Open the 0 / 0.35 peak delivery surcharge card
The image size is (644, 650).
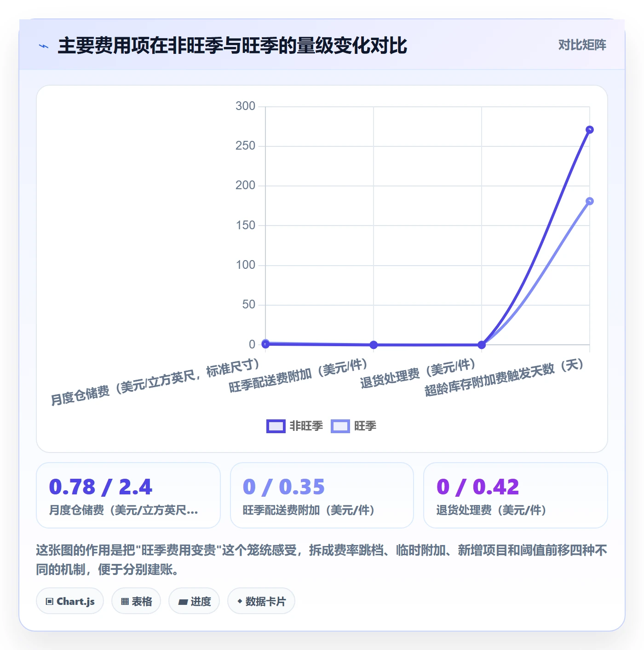[322, 495]
